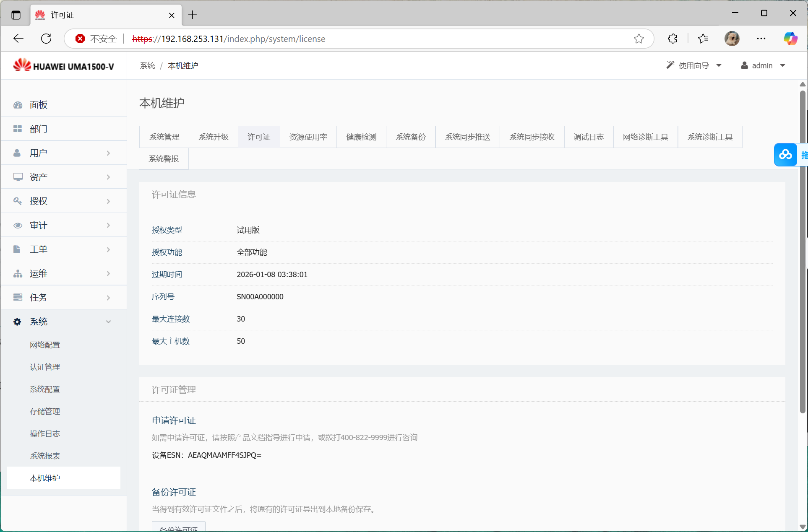Switch to the 健康检测 tab
Viewport: 808px width, 532px height.
click(361, 137)
